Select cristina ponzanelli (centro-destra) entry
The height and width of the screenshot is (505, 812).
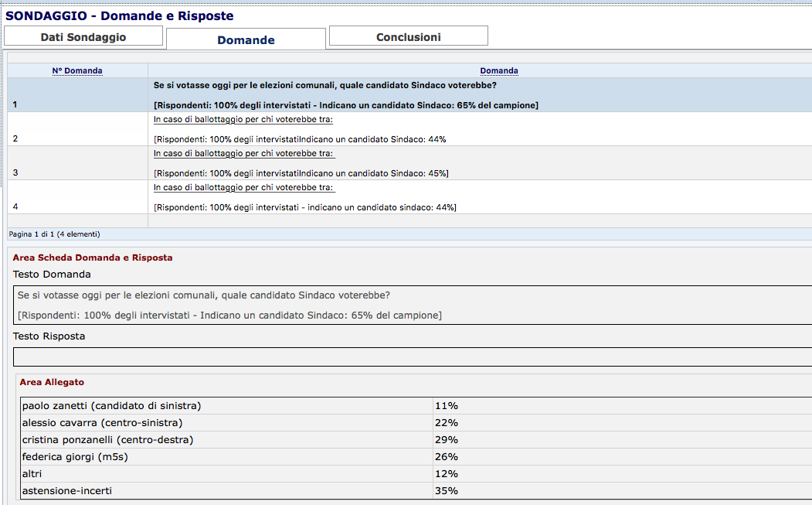tap(107, 440)
